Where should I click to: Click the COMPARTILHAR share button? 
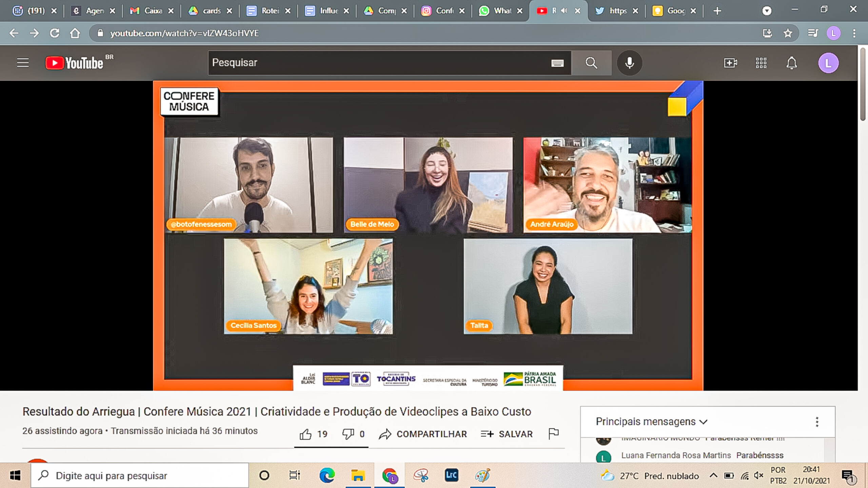(423, 434)
